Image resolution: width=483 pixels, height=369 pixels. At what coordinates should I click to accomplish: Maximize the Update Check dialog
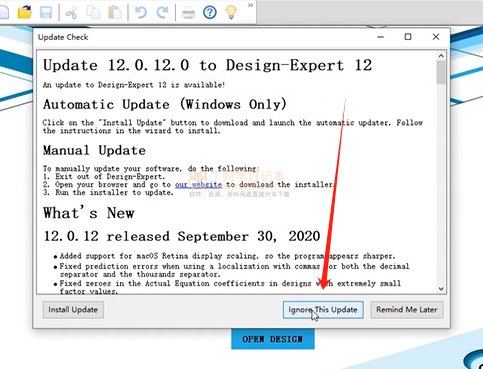coord(408,37)
